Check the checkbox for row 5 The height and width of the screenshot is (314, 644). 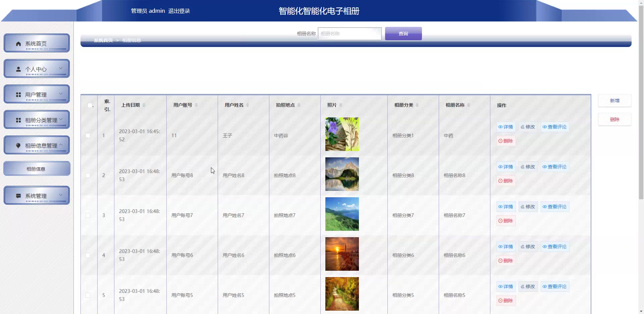pos(88,295)
